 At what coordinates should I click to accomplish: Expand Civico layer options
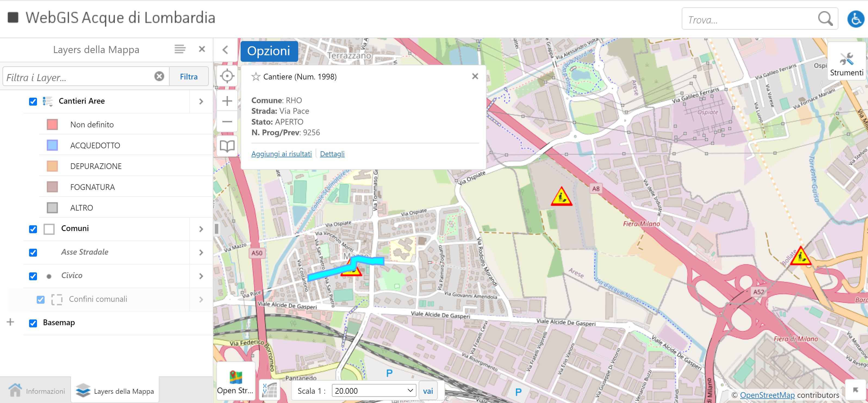(201, 276)
